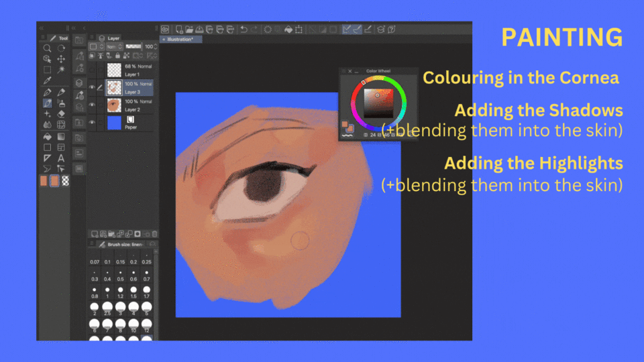Select the rectangular Selection area tool

[x=47, y=69]
